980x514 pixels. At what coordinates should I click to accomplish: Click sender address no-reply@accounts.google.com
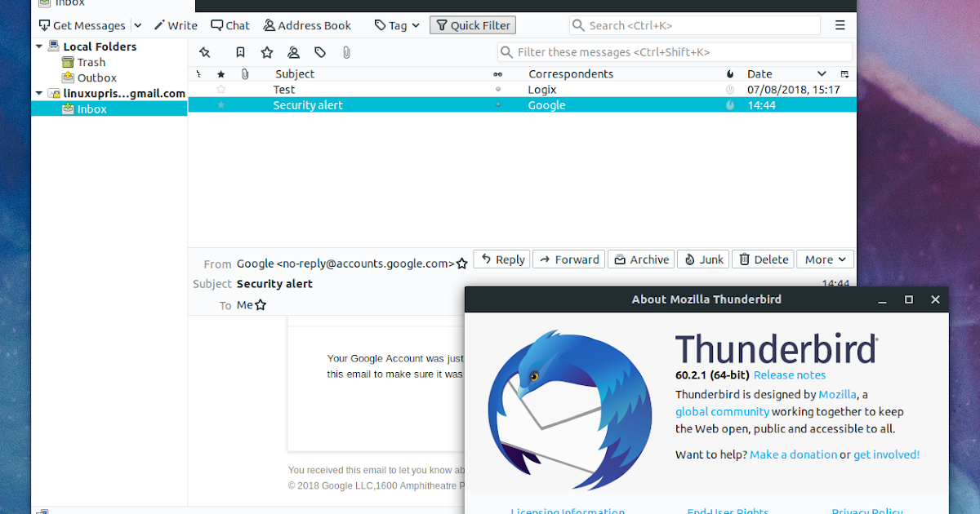(367, 264)
